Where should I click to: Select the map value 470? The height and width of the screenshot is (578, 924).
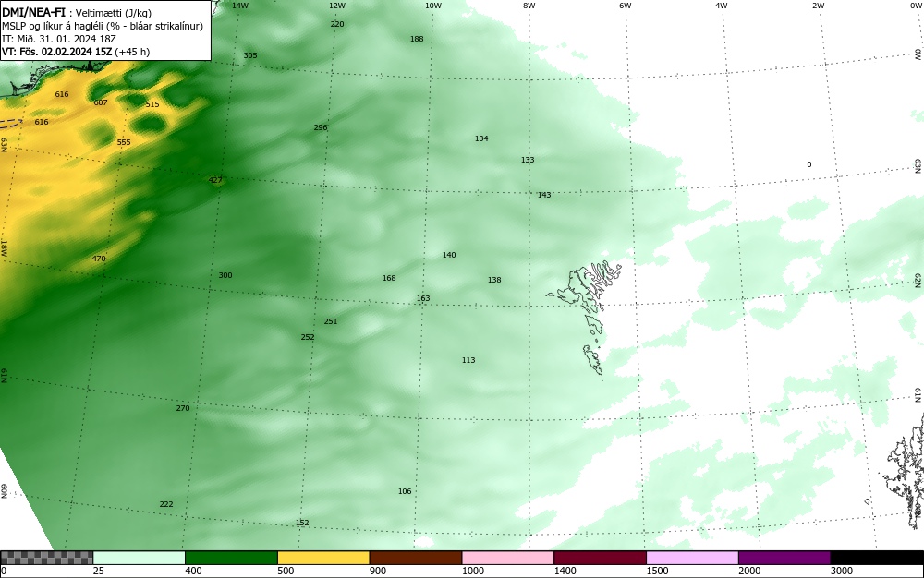99,259
